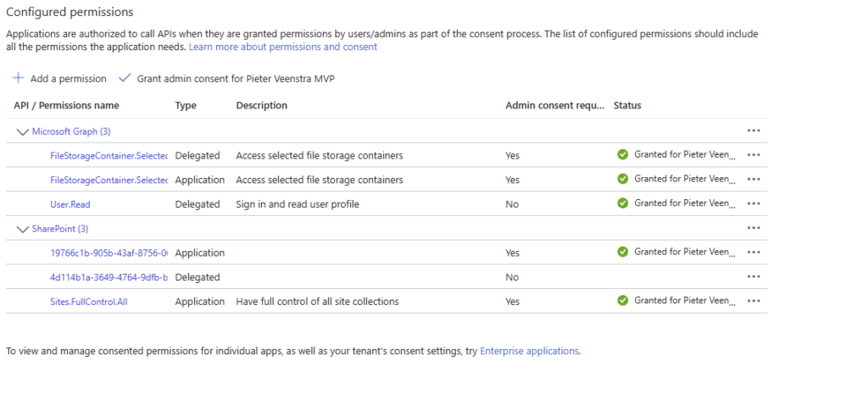
Task: Click the Status column header
Action: click(628, 106)
